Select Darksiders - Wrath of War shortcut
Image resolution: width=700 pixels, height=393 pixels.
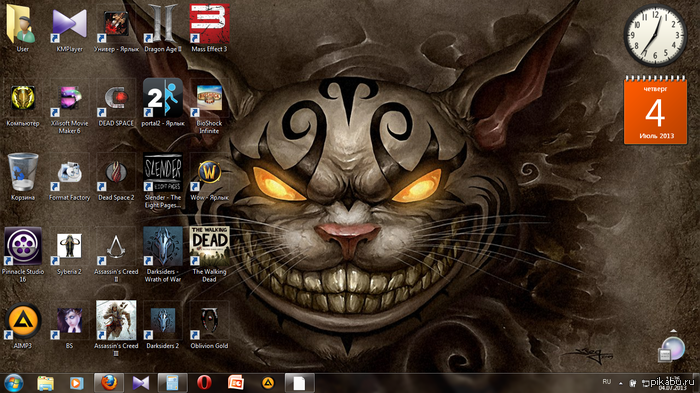(163, 255)
